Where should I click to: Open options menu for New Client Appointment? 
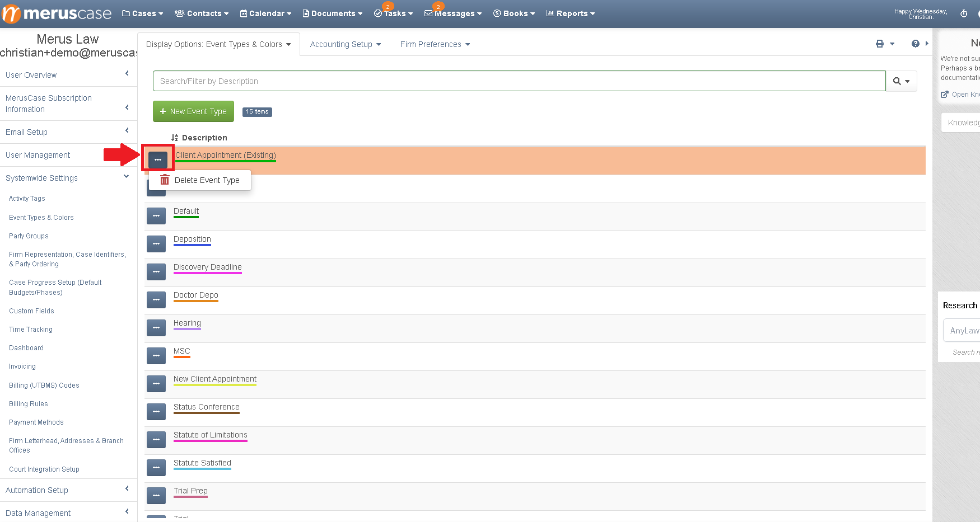[x=156, y=384]
